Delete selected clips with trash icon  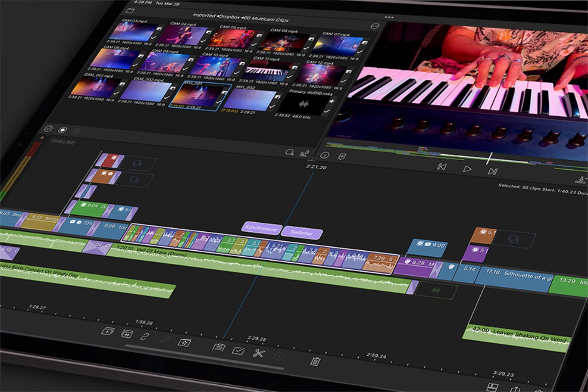tap(315, 361)
